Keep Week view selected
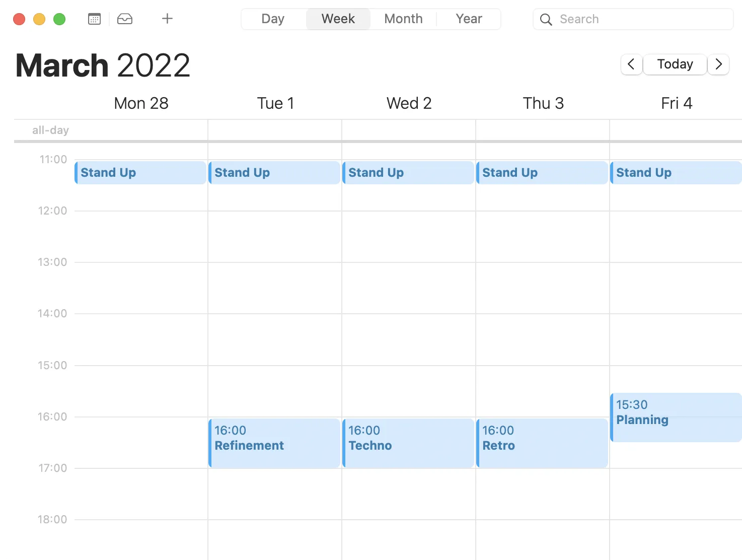This screenshot has width=742, height=560. (338, 19)
